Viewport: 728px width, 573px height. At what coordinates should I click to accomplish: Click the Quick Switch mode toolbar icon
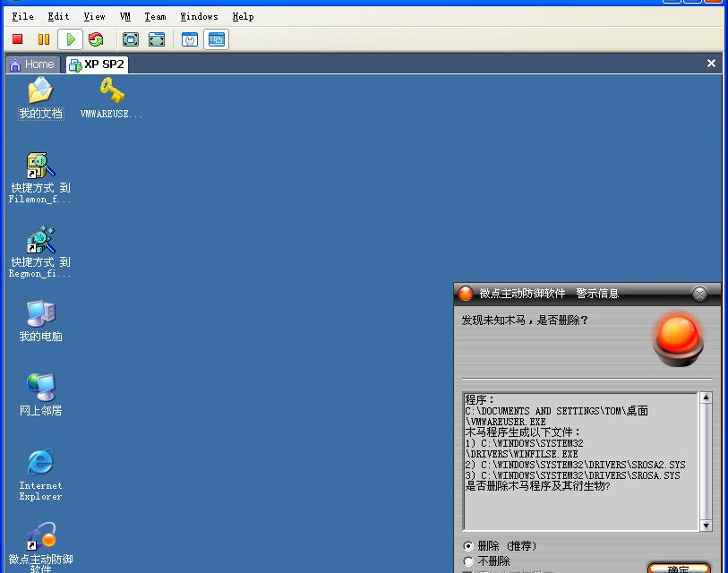pyautogui.click(x=157, y=39)
